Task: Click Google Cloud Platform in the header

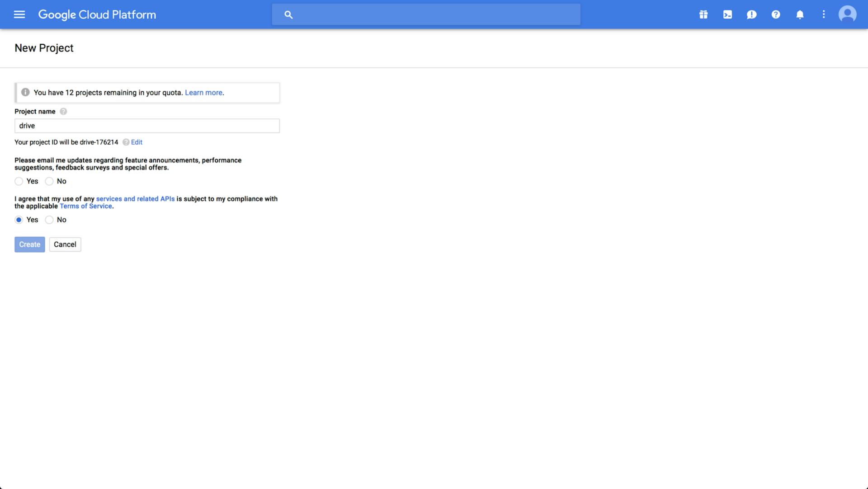Action: click(x=97, y=14)
